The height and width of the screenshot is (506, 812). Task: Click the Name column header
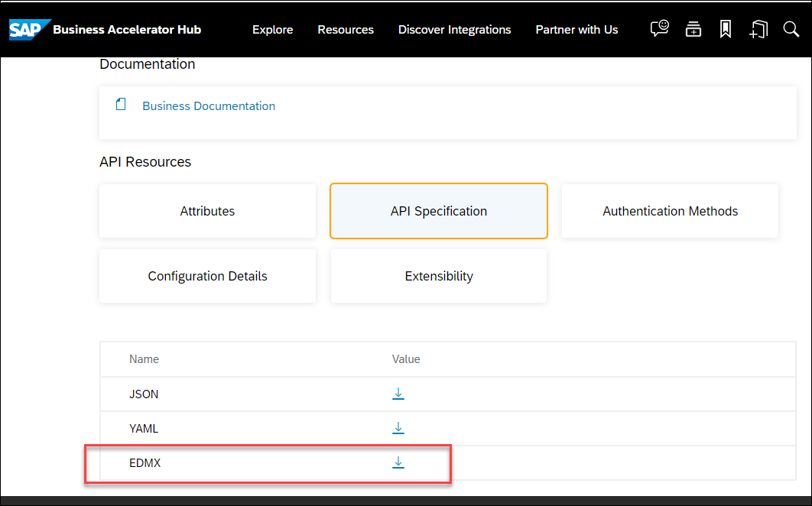(x=144, y=359)
